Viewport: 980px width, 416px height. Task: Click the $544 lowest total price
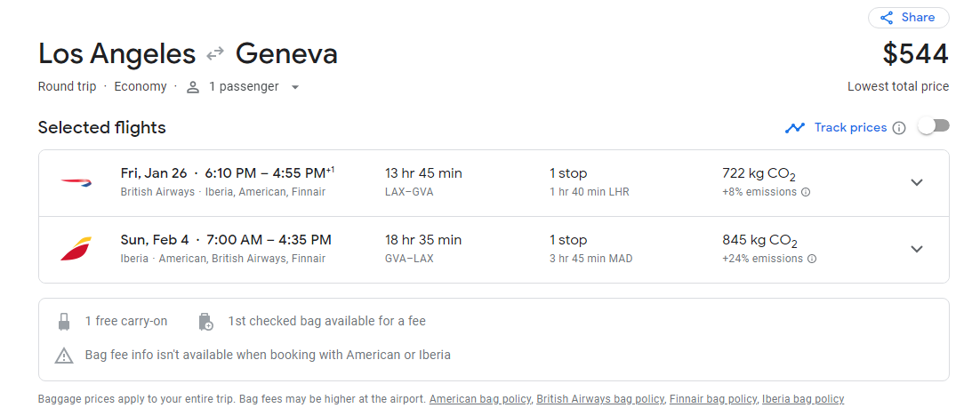[x=916, y=54]
